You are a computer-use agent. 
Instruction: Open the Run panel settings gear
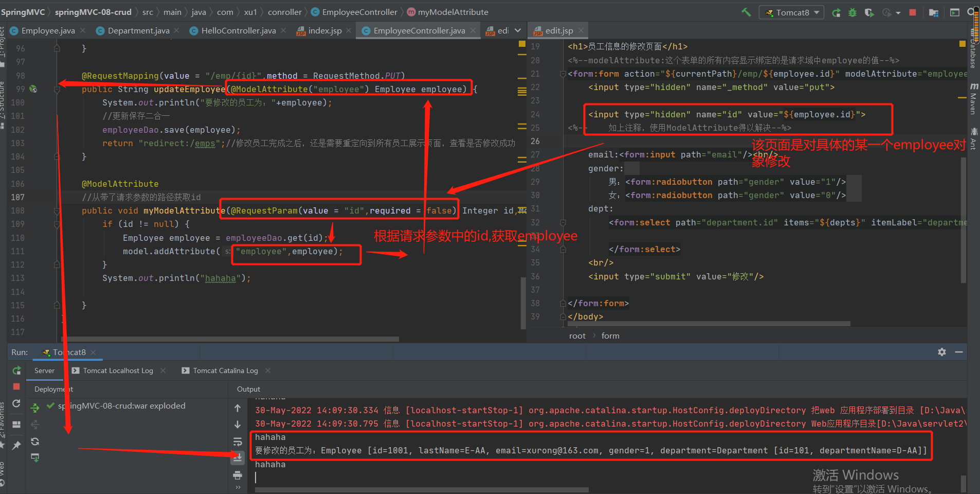[942, 352]
